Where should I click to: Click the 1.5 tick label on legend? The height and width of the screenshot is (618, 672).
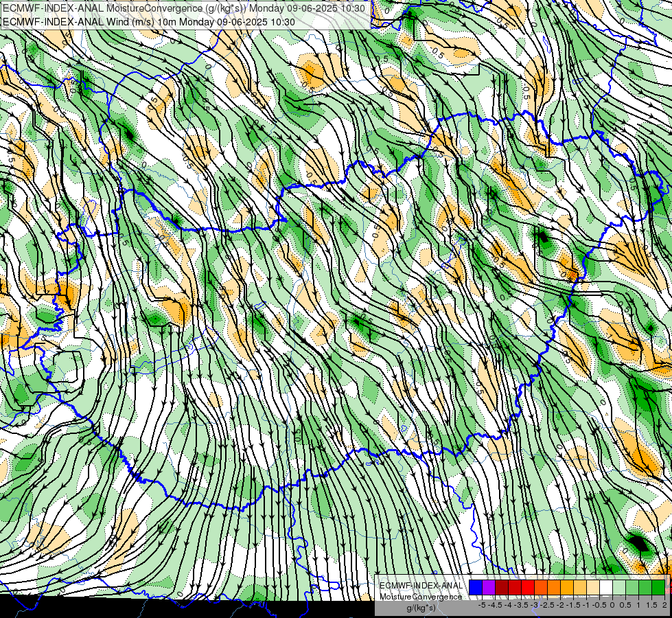tap(651, 605)
